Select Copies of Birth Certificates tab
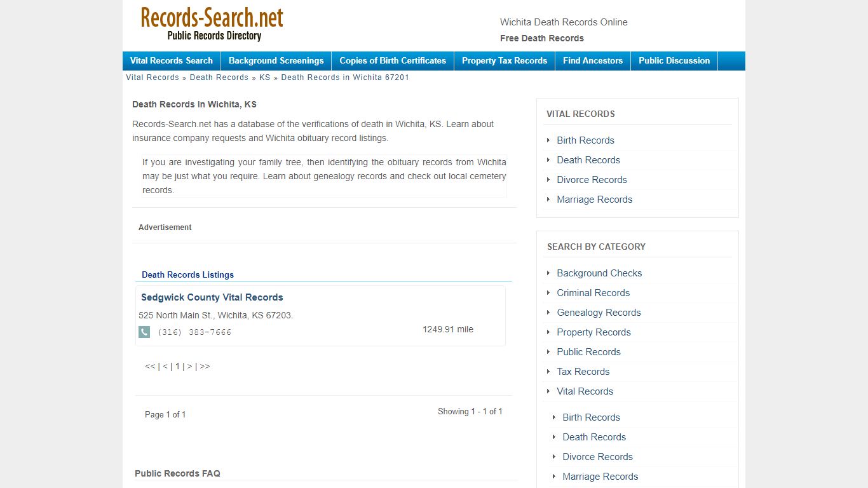 click(393, 61)
